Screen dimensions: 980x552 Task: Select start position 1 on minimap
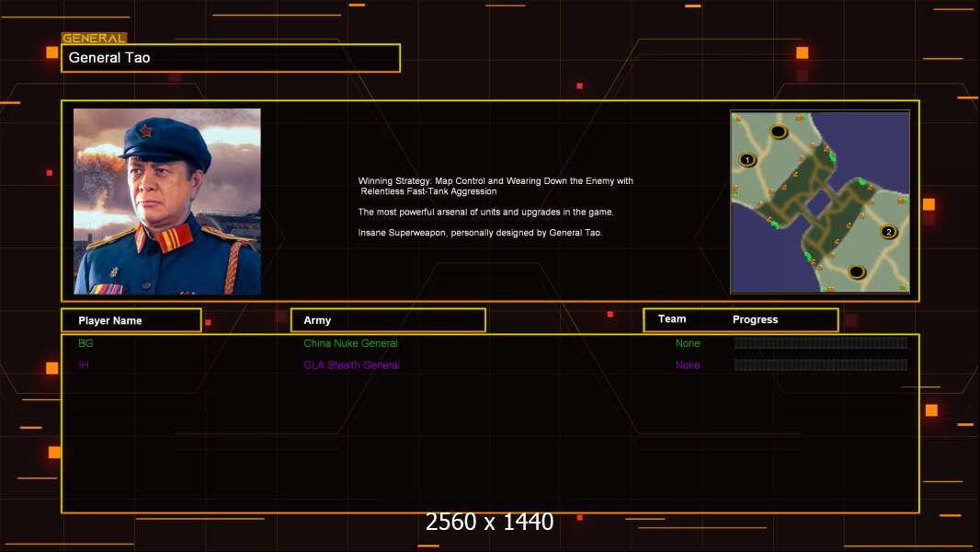[x=747, y=160]
